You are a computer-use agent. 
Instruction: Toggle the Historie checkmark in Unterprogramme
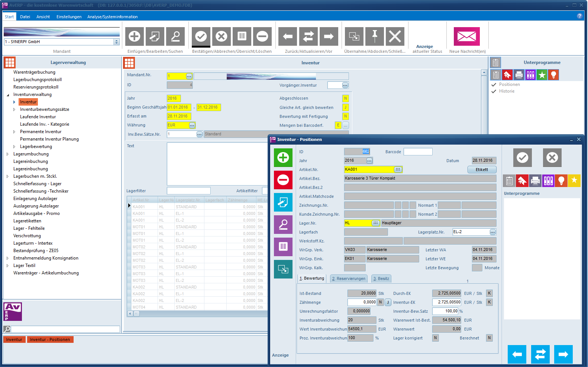[x=494, y=91]
